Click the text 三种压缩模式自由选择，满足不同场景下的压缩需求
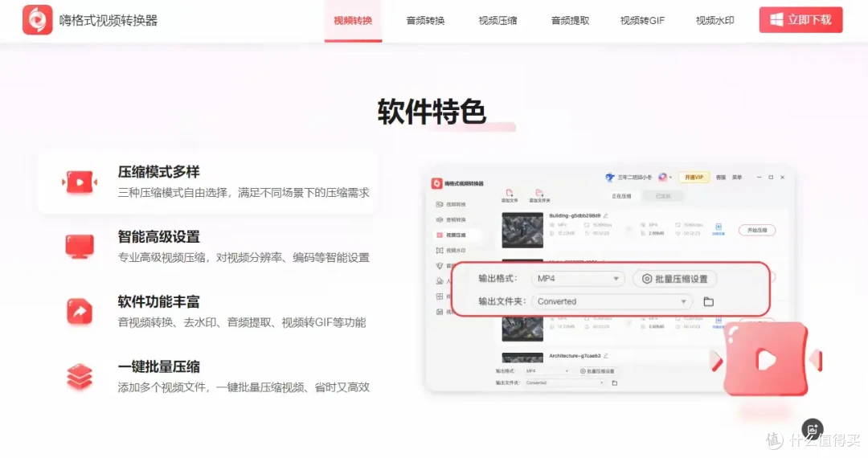The width and height of the screenshot is (868, 458). (x=244, y=193)
